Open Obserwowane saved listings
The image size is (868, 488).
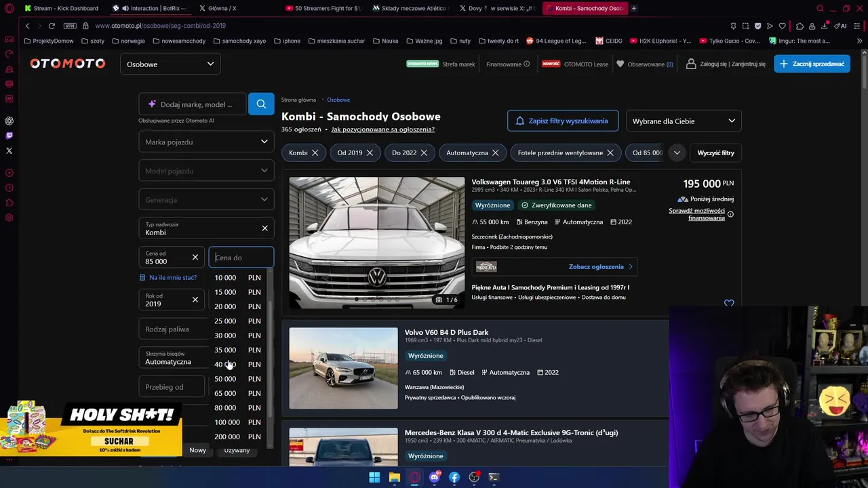pyautogui.click(x=645, y=64)
